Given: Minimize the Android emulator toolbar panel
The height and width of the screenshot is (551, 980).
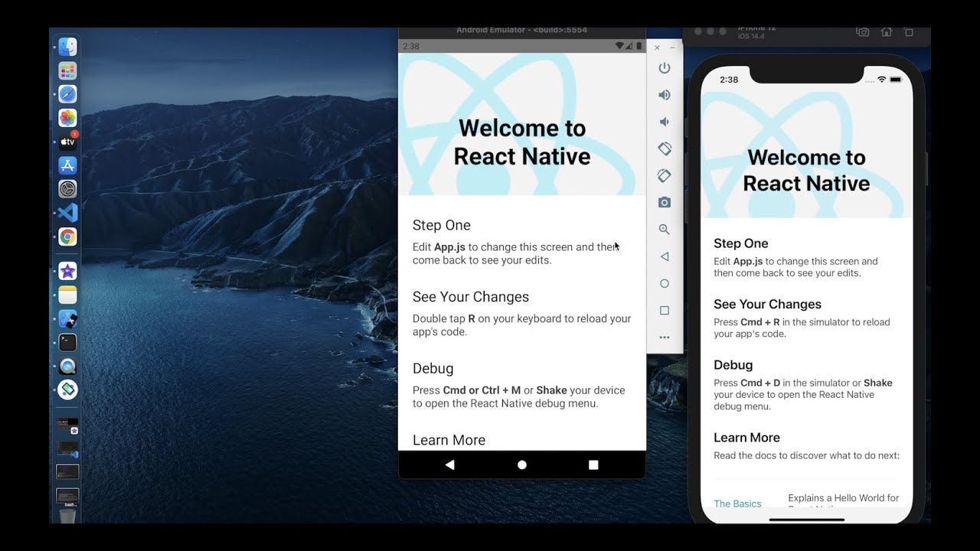Looking at the screenshot, I should pos(672,47).
